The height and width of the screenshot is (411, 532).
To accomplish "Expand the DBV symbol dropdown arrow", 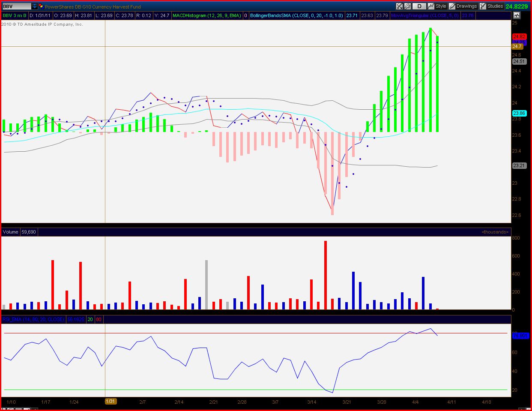I will coord(35,6).
